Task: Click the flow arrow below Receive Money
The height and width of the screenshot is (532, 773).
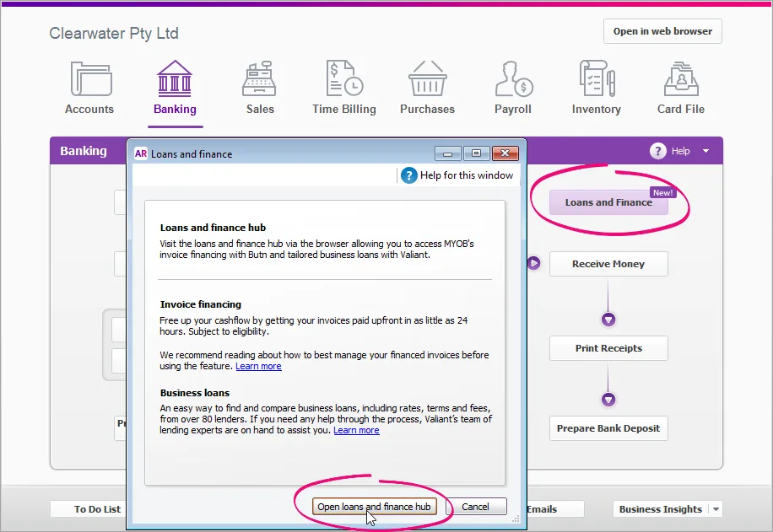Action: click(x=608, y=320)
